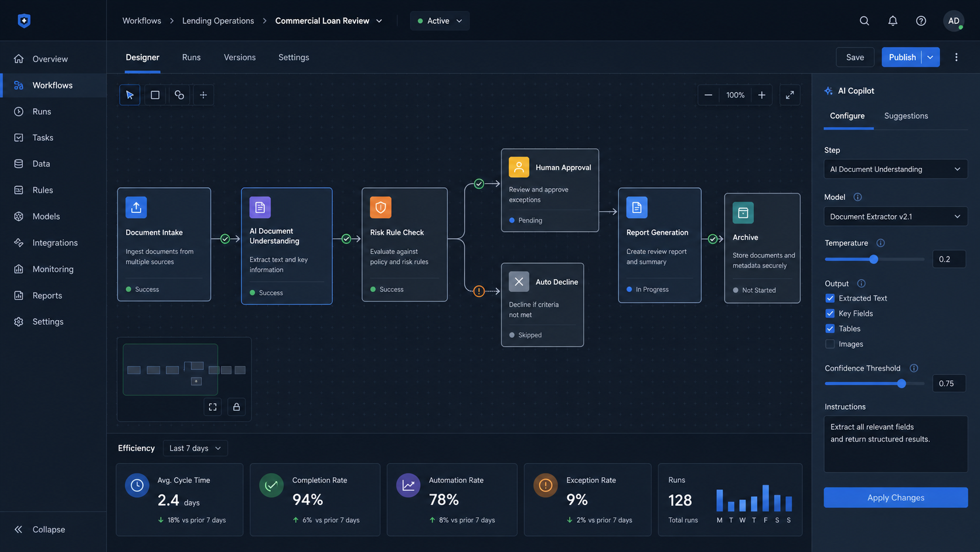Screen dimensions: 980x552
Task: Open the help question mark icon
Action: 921,21
